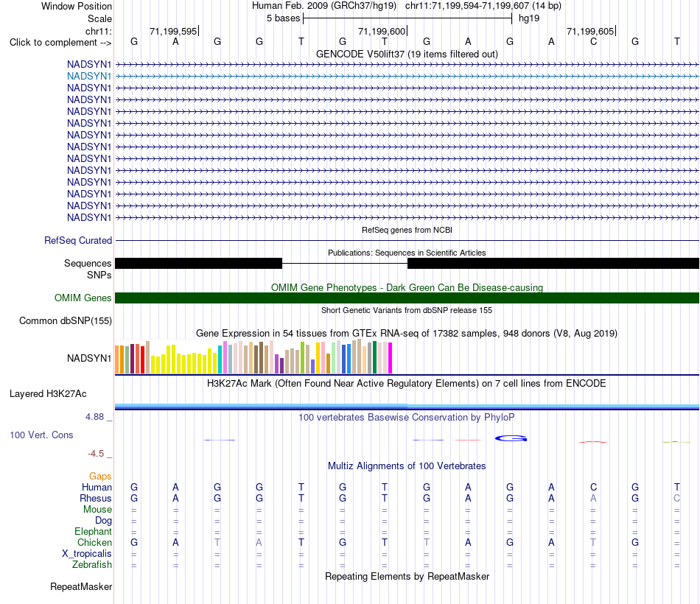The width and height of the screenshot is (700, 604).
Task: Click the Zebrafish species label
Action: coord(92,565)
